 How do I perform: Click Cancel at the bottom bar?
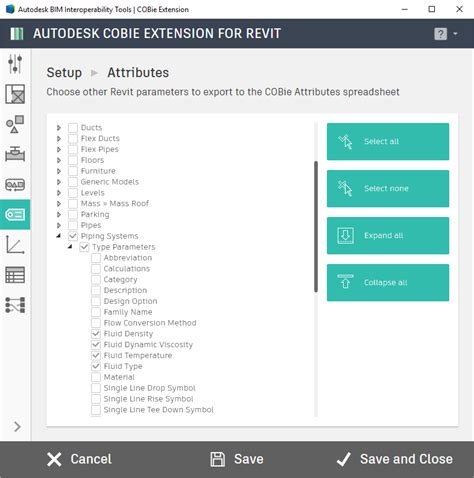pyautogui.click(x=79, y=459)
